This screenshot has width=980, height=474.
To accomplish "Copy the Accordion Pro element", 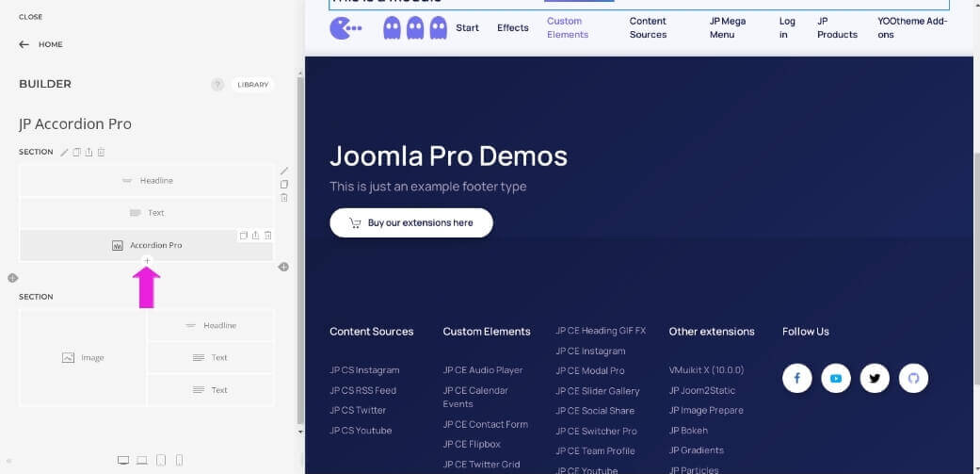I will 244,236.
